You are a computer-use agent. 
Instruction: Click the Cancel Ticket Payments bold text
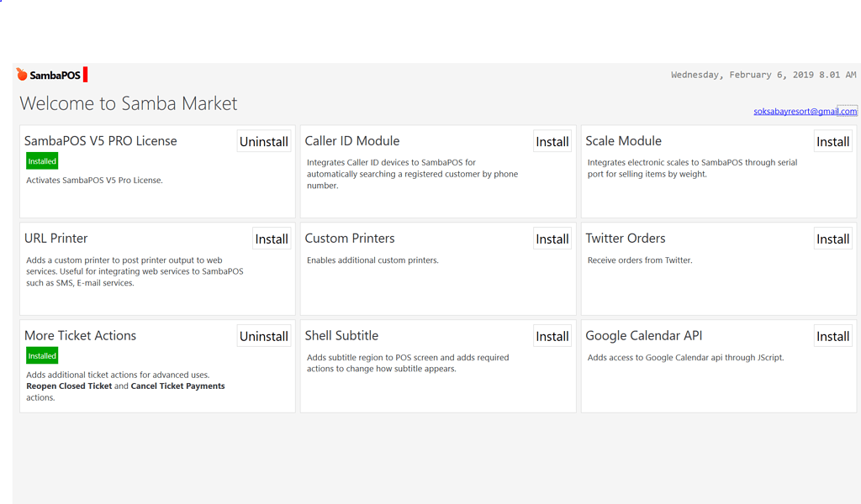coord(178,386)
